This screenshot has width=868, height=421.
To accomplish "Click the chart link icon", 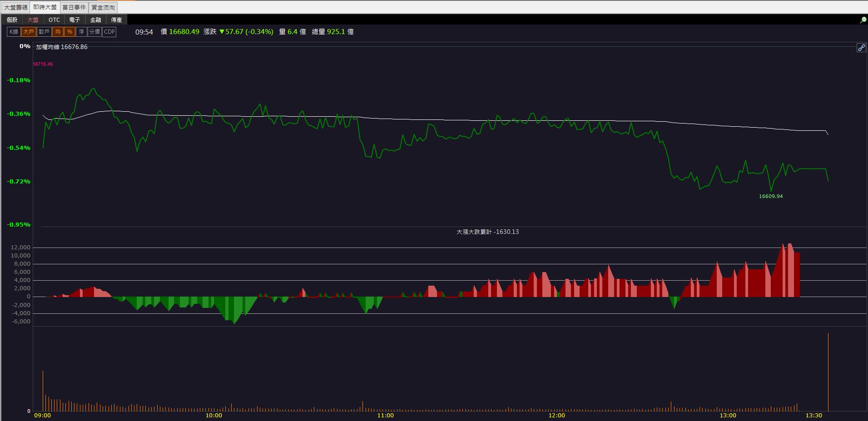I will 861,48.
